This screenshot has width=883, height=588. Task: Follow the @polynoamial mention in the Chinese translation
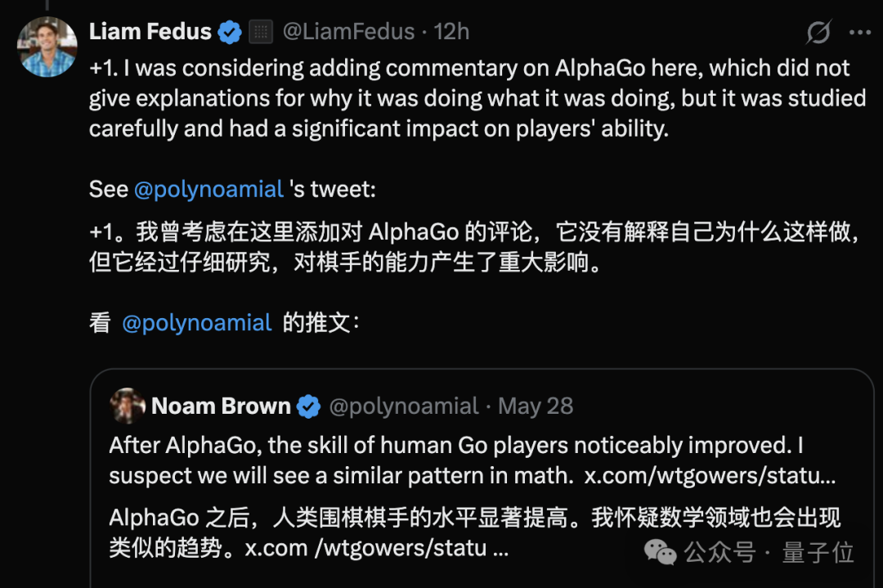[197, 323]
